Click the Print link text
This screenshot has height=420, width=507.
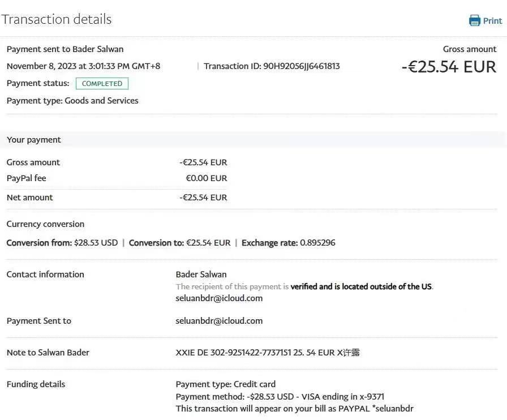click(492, 21)
